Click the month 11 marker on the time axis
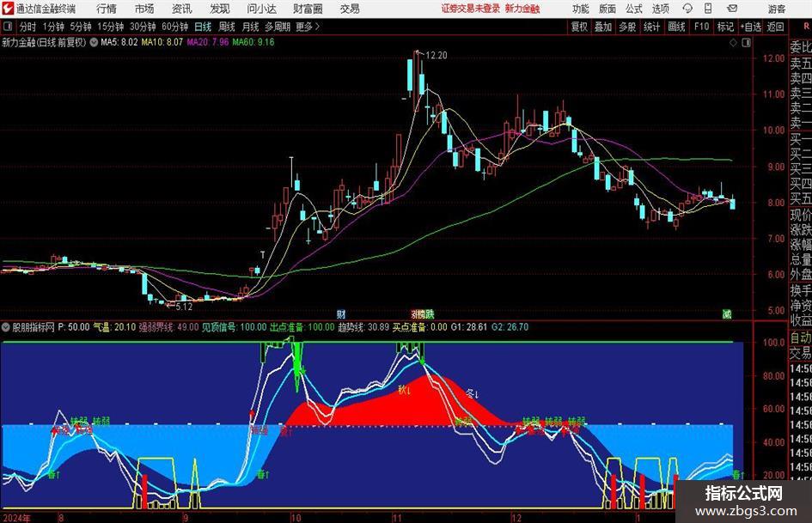The image size is (812, 523). (397, 518)
